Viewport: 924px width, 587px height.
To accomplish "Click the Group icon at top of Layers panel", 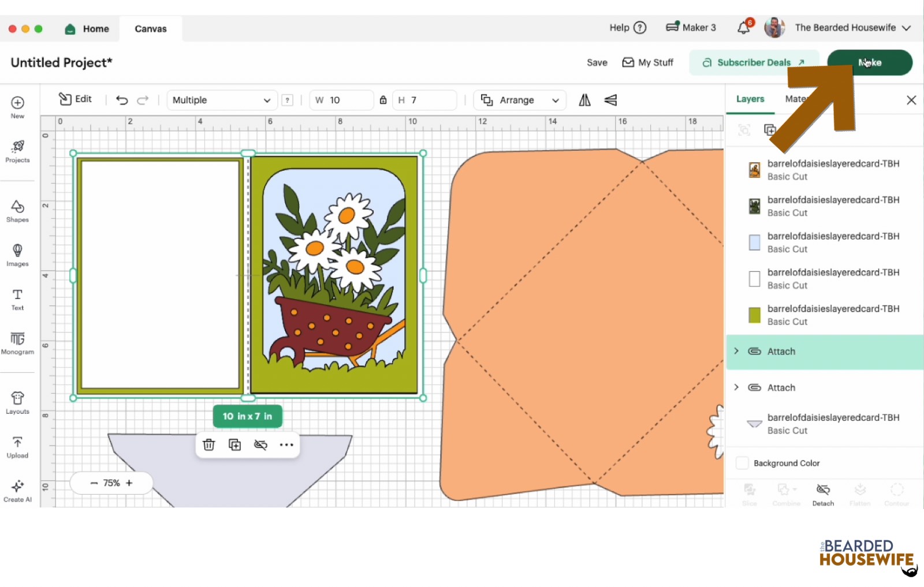I will click(x=744, y=130).
